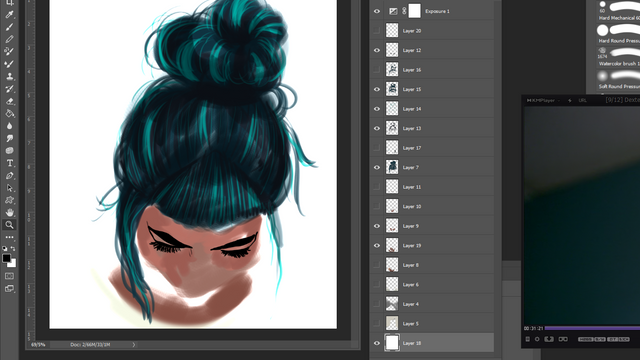Open the extra tools three-dot menu
This screenshot has height=360, width=640.
[x=9, y=237]
